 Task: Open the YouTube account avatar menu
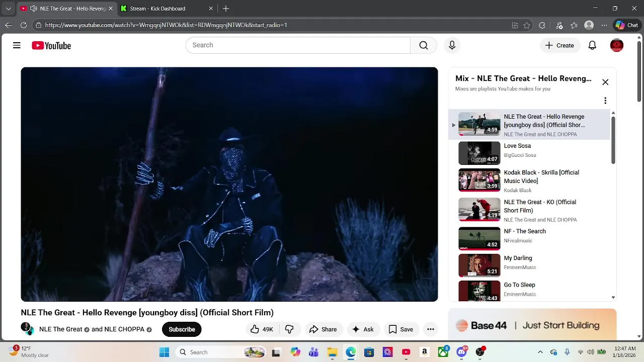pyautogui.click(x=617, y=45)
